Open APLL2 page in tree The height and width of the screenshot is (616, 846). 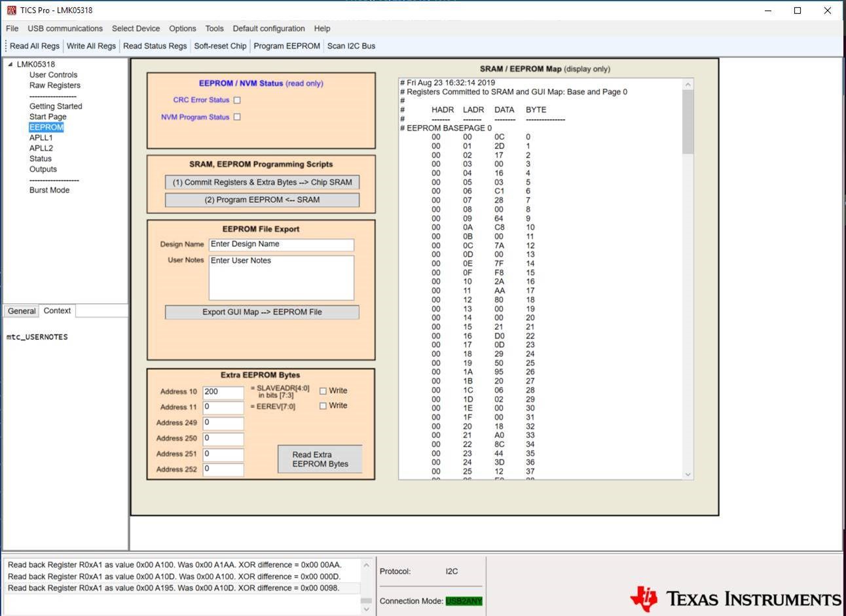(41, 148)
